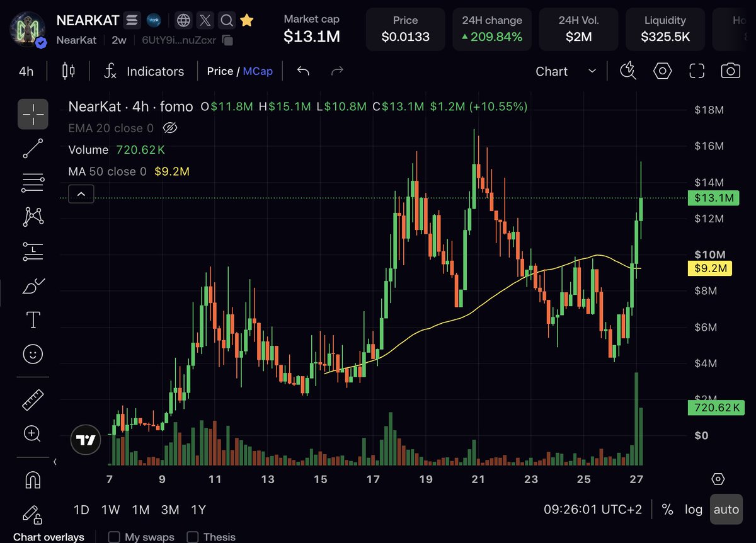Viewport: 756px width, 543px height.
Task: Toggle percentage scale
Action: tap(668, 509)
